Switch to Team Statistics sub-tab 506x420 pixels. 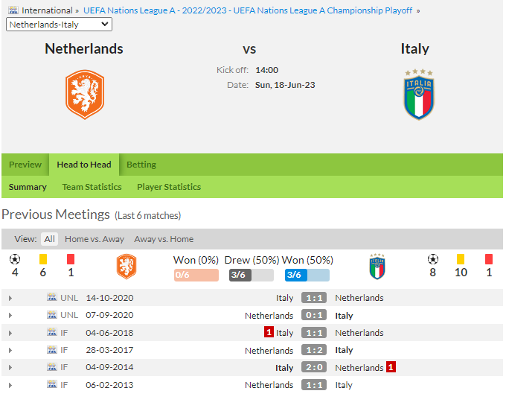tap(92, 187)
